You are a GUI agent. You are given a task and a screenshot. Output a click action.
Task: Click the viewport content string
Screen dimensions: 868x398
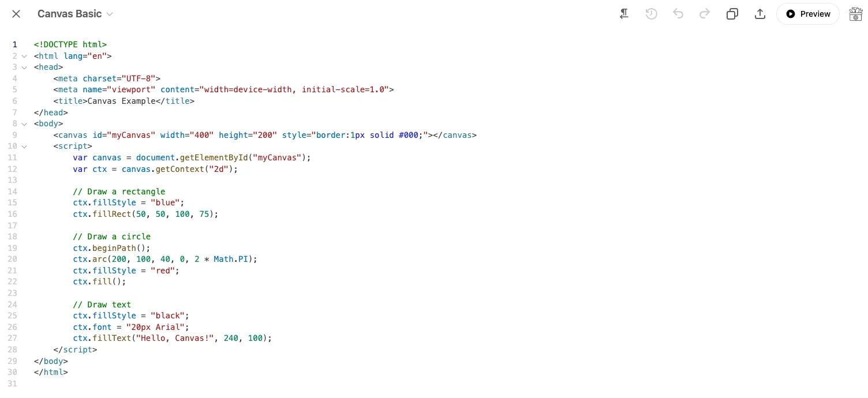pos(294,89)
